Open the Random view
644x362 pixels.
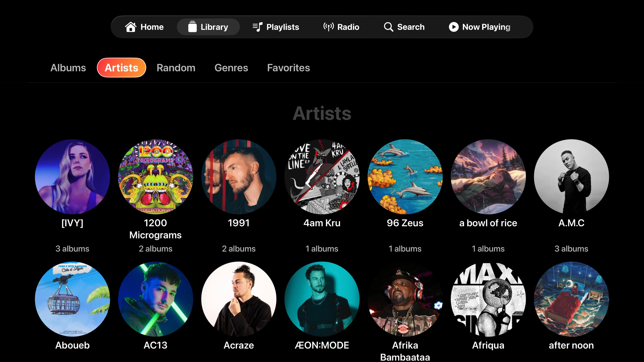176,68
